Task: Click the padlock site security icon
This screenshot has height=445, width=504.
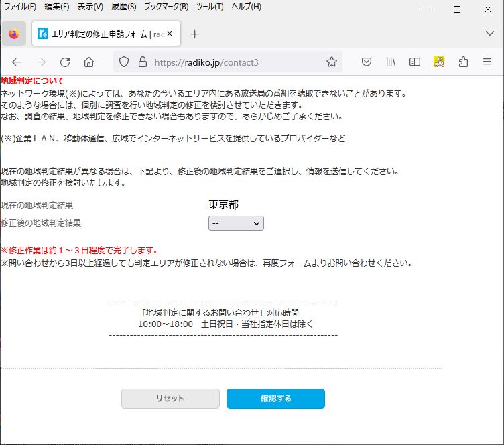Action: pyautogui.click(x=141, y=62)
